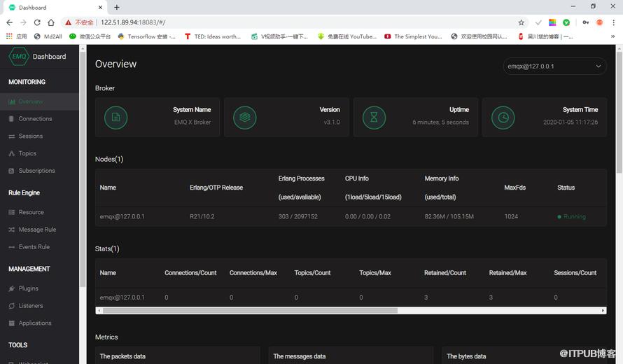Screen dimensions: 623x364
Task: Click the apps grid bookmark icon
Action: [9, 36]
